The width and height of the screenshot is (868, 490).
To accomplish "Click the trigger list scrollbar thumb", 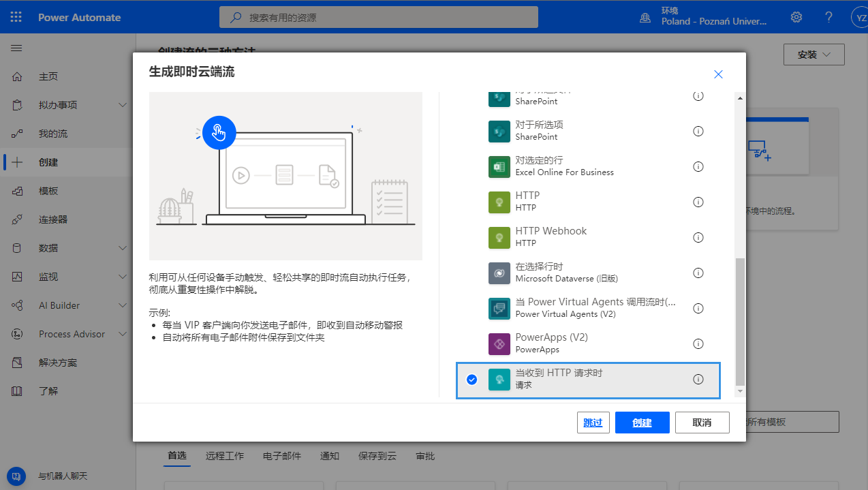I will pos(741,322).
